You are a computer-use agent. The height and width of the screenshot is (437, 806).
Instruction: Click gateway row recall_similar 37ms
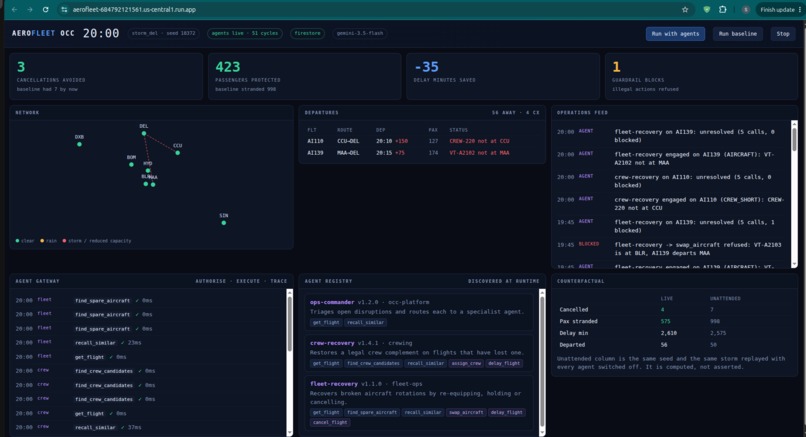point(148,427)
